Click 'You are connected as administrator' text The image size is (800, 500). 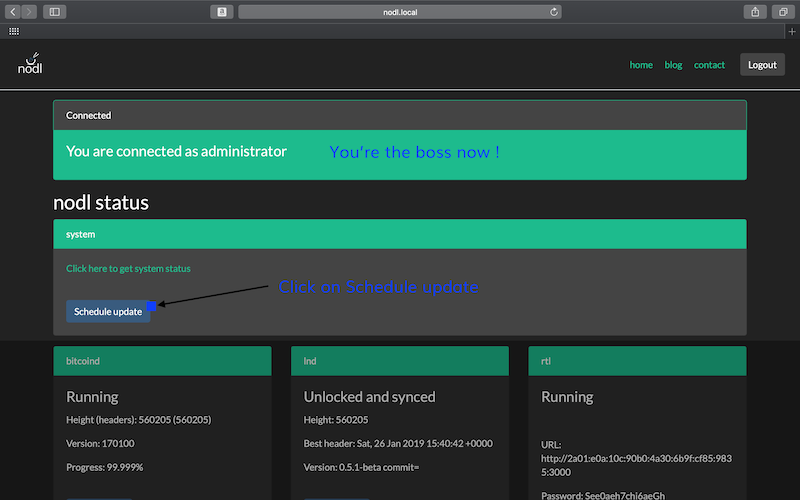[176, 152]
